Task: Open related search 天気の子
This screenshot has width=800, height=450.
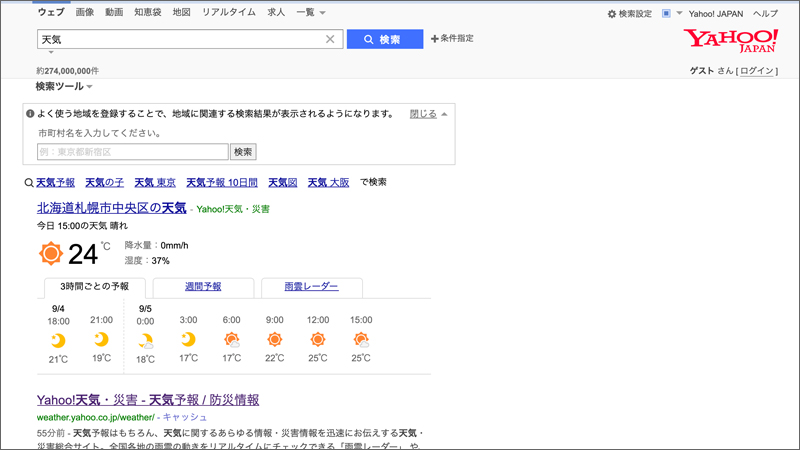Action: [x=105, y=182]
